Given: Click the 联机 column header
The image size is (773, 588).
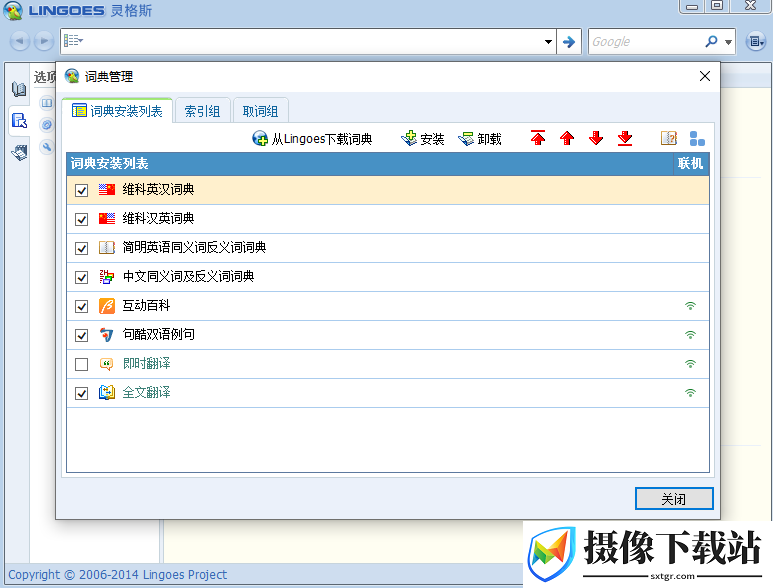Looking at the screenshot, I should 691,164.
